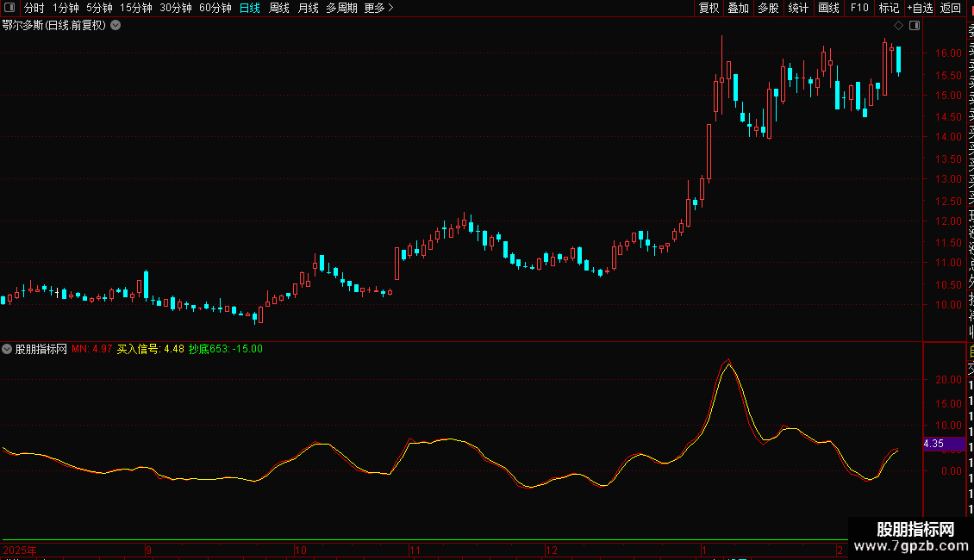974x560 pixels.
Task: Click the month 10 timeline marker
Action: point(301,550)
